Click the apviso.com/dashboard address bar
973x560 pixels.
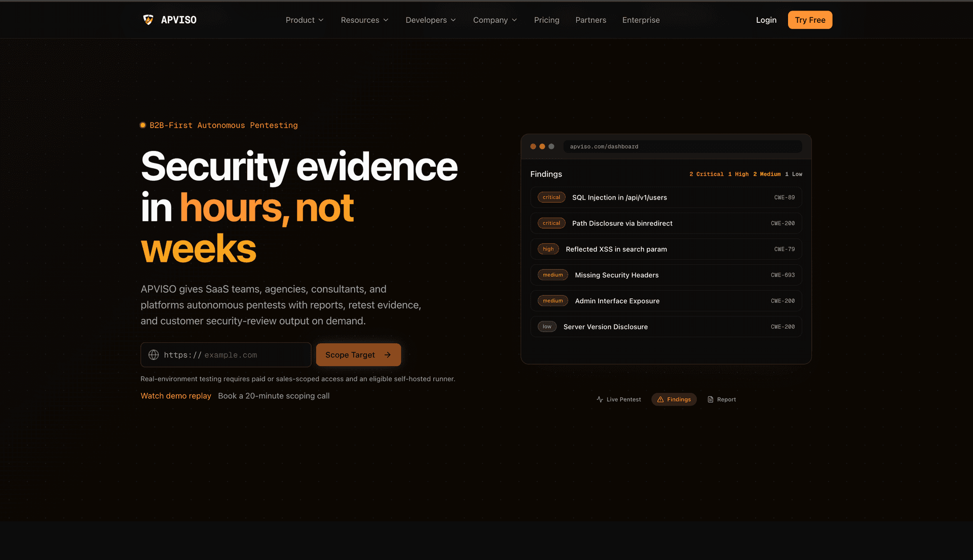[x=683, y=146]
